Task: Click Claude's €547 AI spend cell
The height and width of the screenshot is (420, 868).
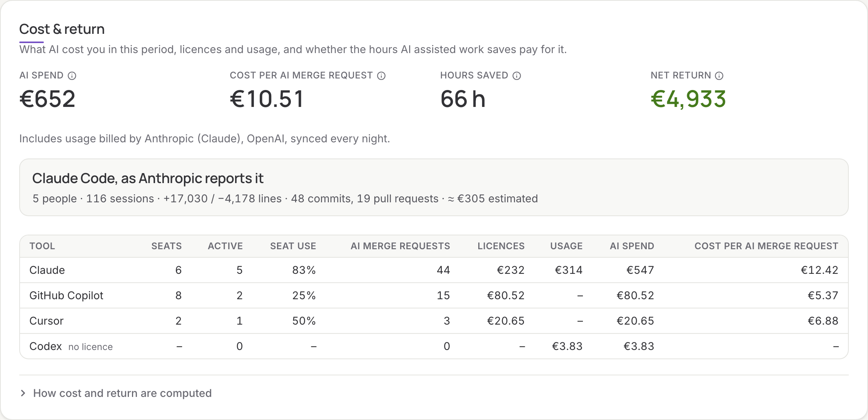Action: pos(640,270)
